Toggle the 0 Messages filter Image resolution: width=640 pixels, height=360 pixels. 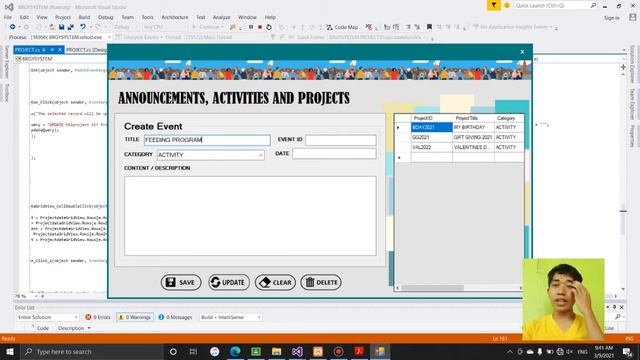coord(175,317)
